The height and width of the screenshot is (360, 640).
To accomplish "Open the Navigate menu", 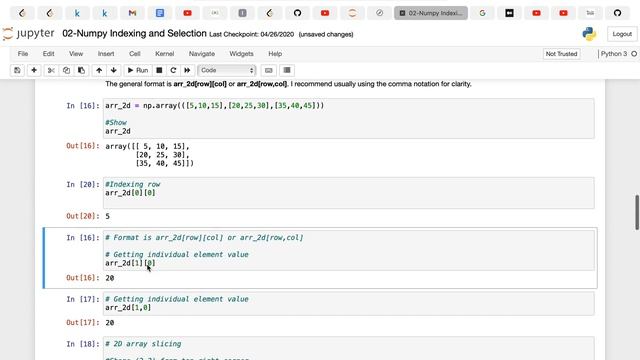I will [202, 53].
